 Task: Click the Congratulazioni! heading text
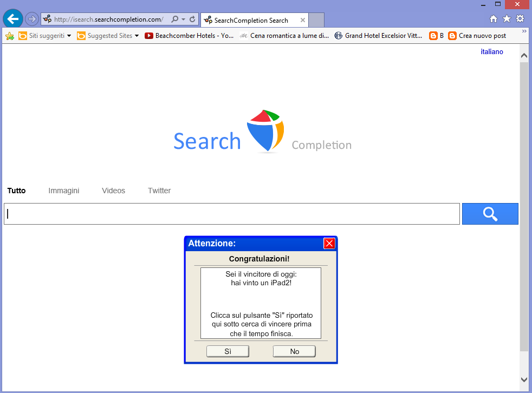point(259,259)
